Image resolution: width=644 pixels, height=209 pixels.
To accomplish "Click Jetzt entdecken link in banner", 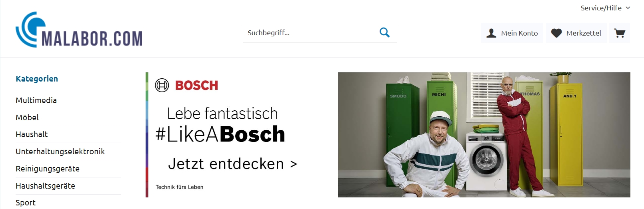I will (232, 164).
